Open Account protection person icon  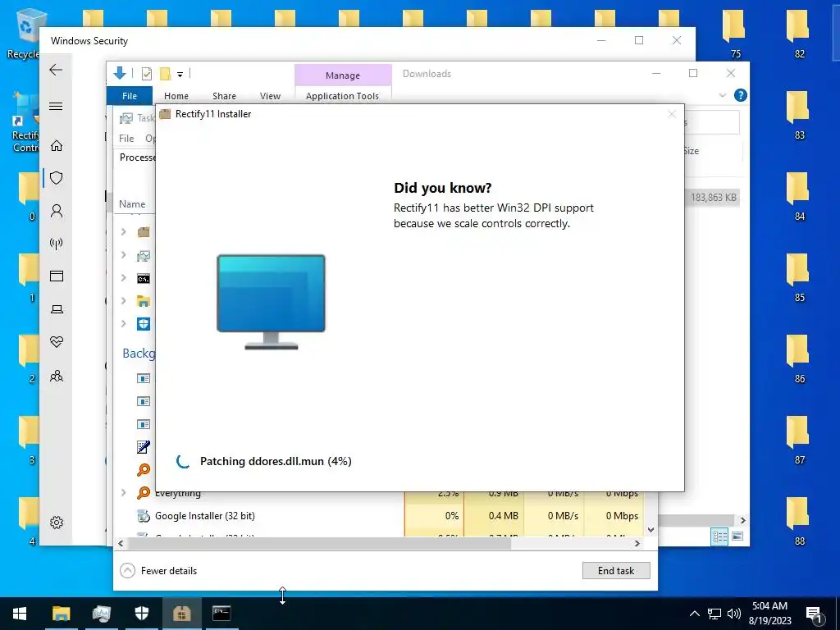[x=57, y=211]
